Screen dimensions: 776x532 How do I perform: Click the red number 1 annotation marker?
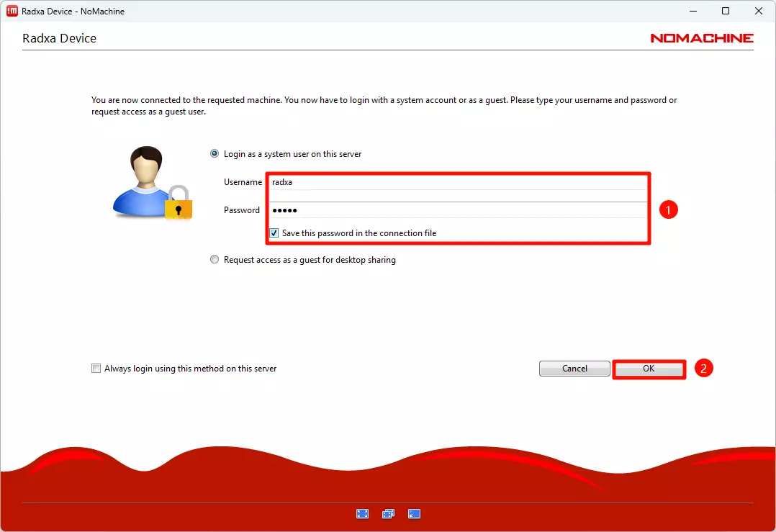point(669,210)
